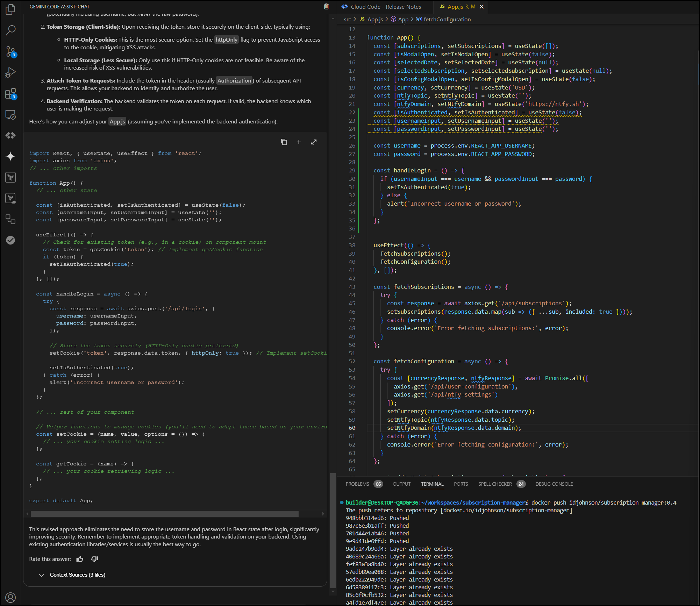Click the '948bbb314ed6: Pushed' terminal line
Screen dimensions: 700x606
click(377, 518)
